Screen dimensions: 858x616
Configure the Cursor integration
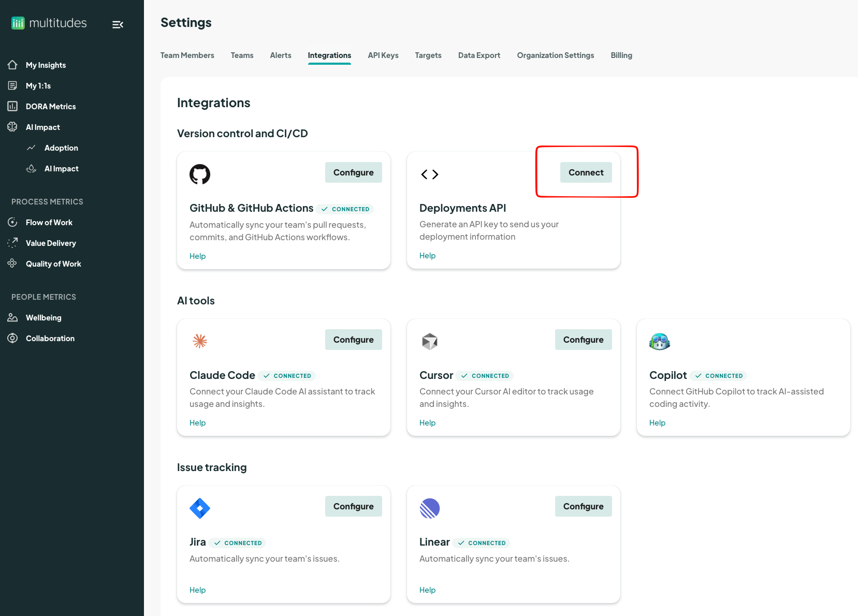click(x=583, y=340)
